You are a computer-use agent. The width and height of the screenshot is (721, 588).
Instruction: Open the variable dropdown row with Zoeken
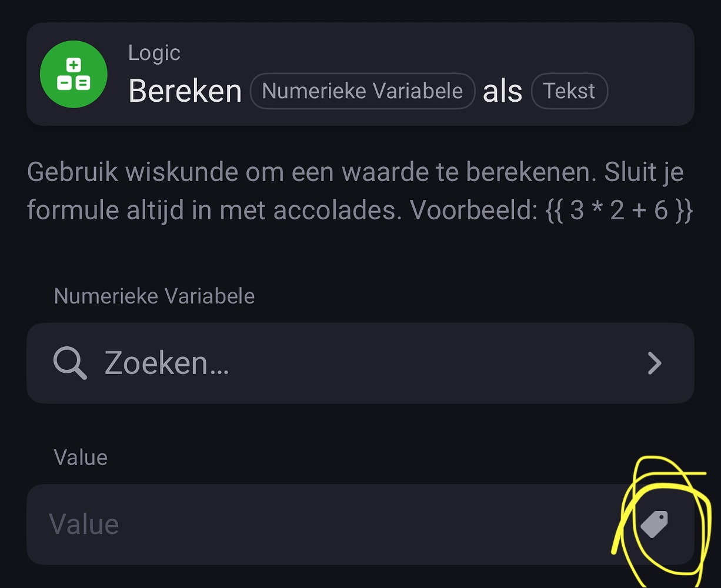360,363
